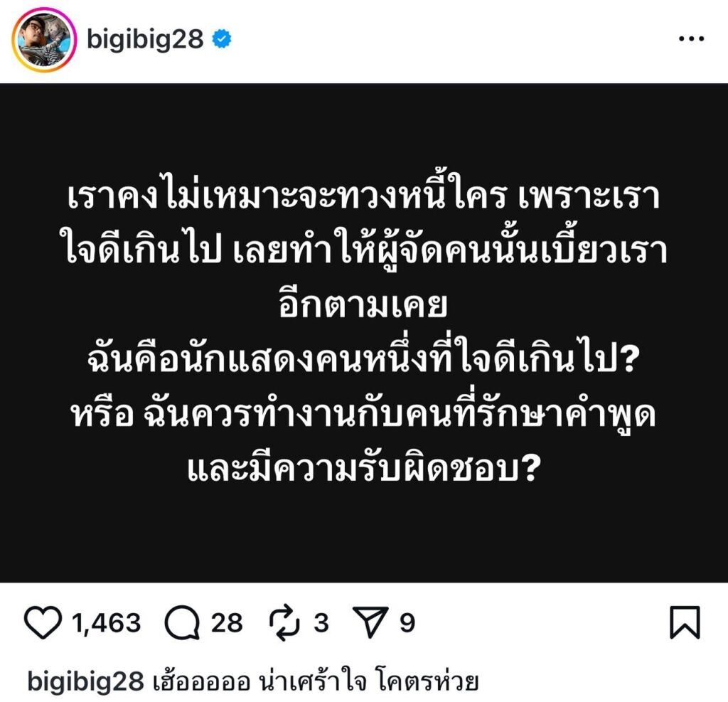Tap the share count 9
Screen dimensions: 728x702
tap(407, 623)
